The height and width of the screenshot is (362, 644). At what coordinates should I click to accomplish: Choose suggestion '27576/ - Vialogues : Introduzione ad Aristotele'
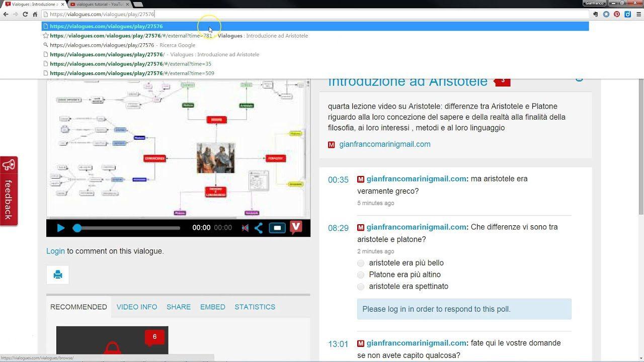coord(315,54)
